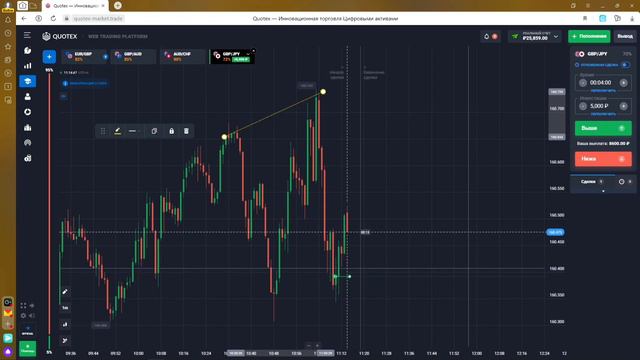Switch to the EUR/GBP asset tab
This screenshot has width=640, height=360.
(x=84, y=56)
